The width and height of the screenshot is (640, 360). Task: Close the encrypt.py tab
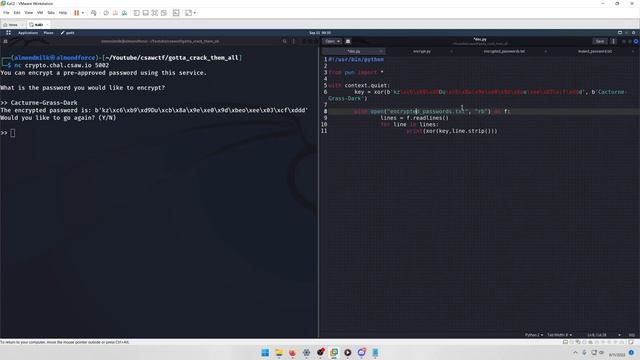[451, 51]
